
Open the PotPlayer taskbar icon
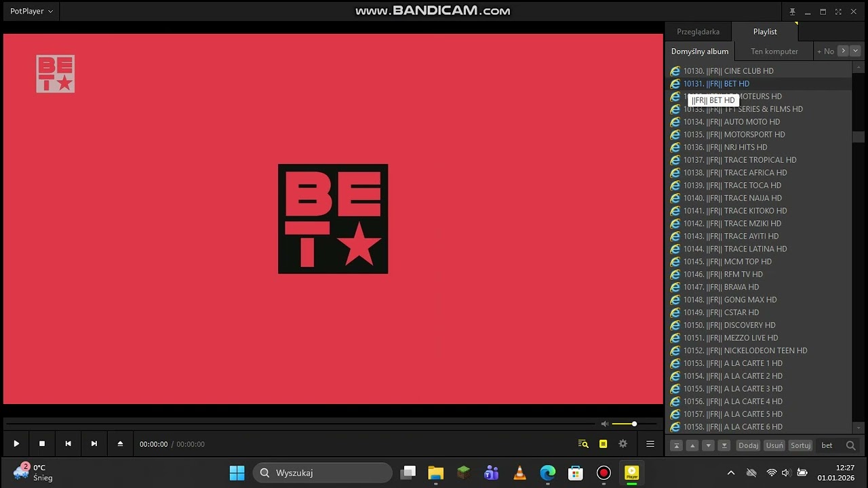[632, 473]
